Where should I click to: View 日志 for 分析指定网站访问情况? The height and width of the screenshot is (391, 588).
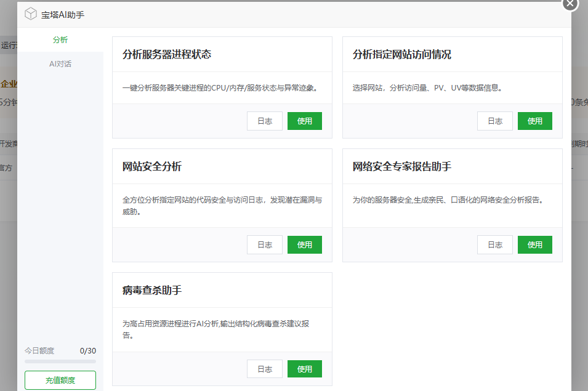coord(495,121)
